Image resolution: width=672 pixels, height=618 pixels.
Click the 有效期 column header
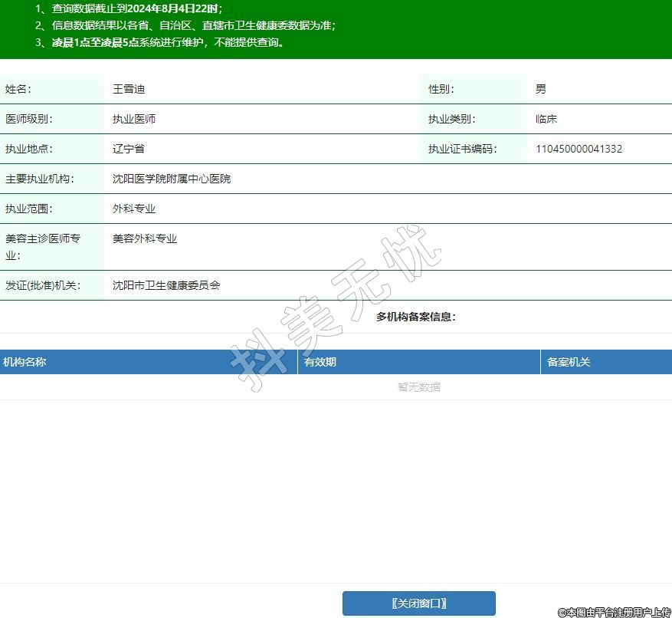[x=320, y=362]
